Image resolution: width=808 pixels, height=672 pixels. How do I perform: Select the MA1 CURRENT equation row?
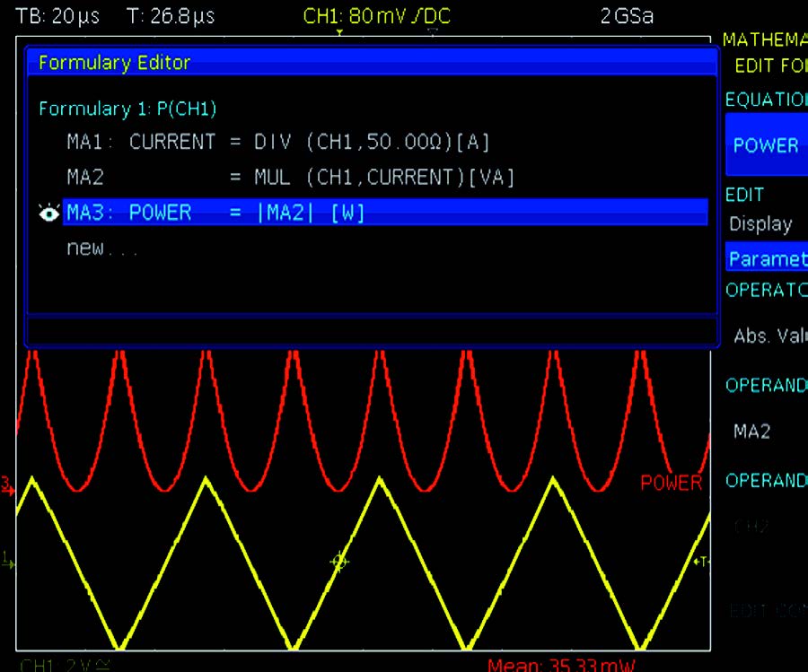[278, 142]
